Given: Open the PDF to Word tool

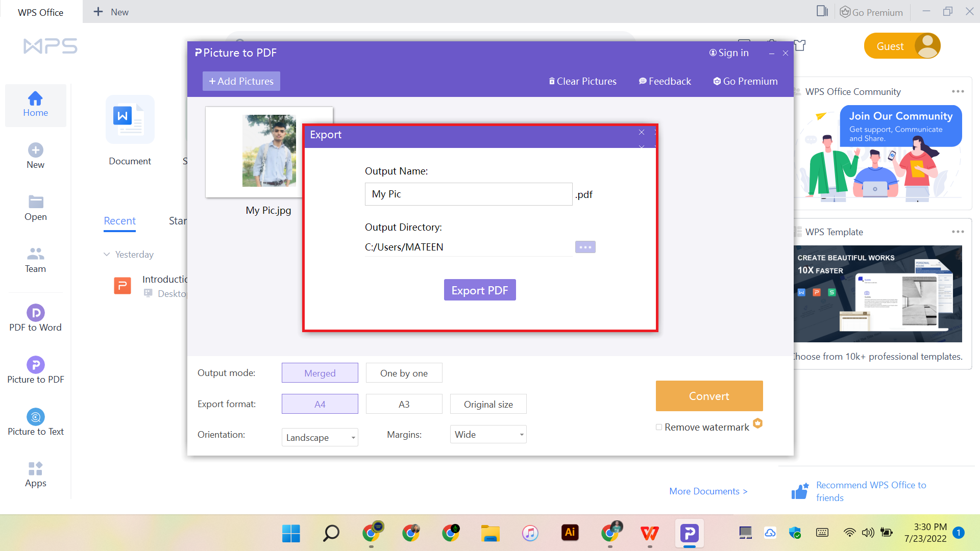Looking at the screenshot, I should [35, 318].
